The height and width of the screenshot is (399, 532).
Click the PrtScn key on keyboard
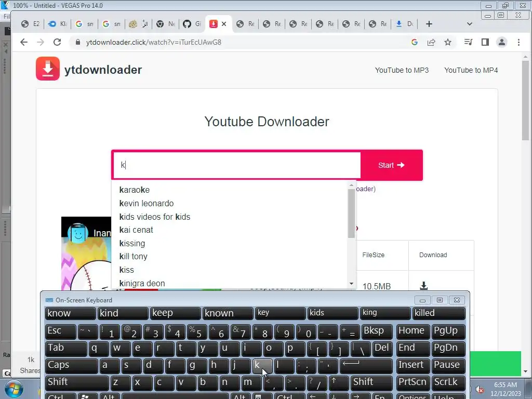pos(413,383)
